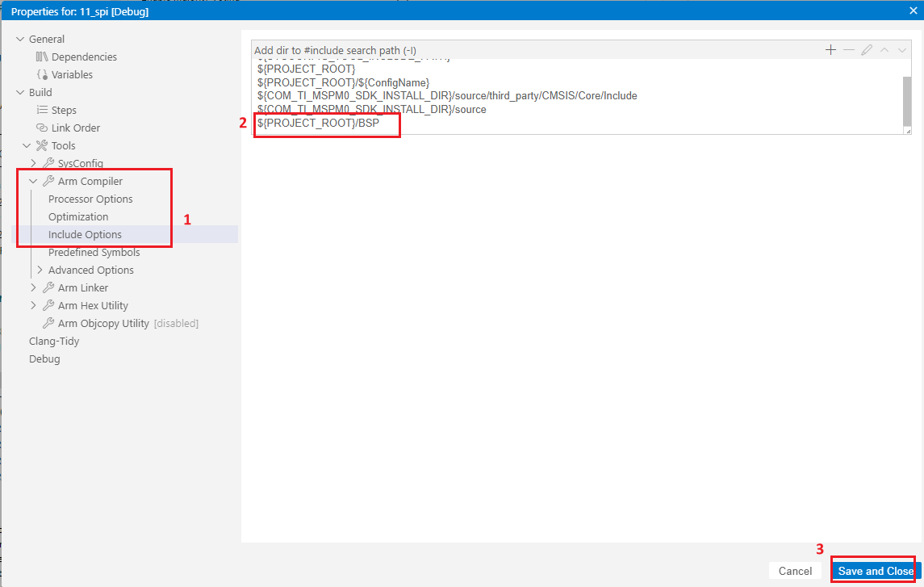
Task: Click the Arm Linker wrench icon
Action: click(48, 287)
